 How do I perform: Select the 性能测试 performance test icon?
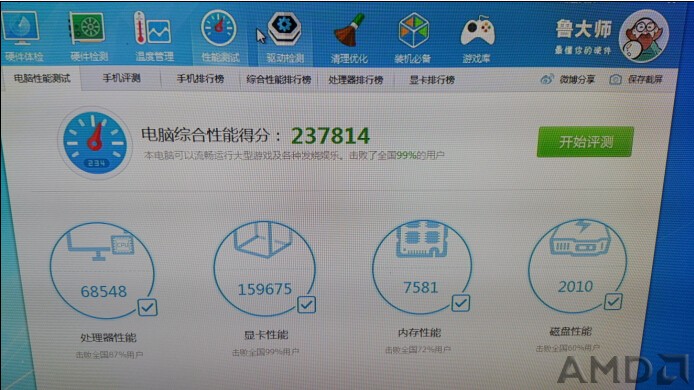[x=219, y=36]
